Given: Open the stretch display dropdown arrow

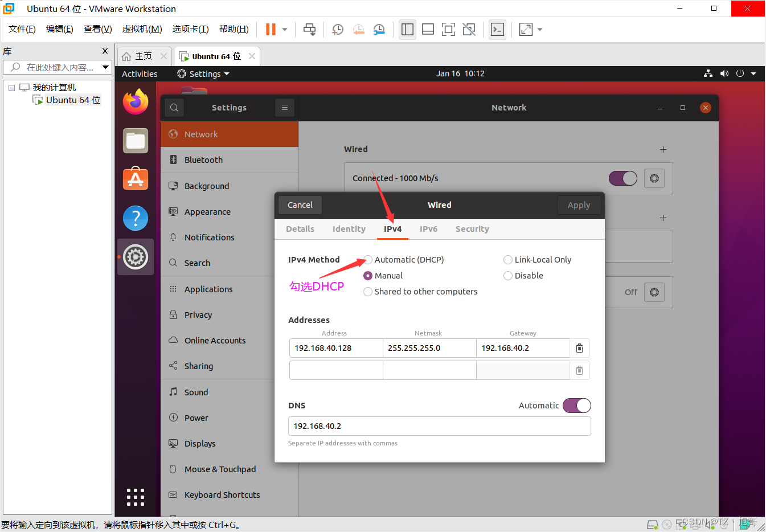Looking at the screenshot, I should pyautogui.click(x=540, y=30).
